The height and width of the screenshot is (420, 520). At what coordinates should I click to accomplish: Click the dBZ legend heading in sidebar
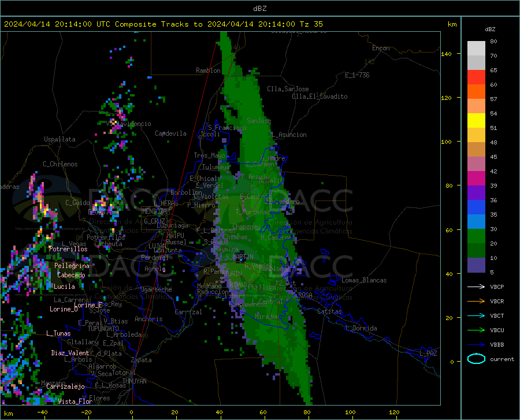[x=490, y=29]
